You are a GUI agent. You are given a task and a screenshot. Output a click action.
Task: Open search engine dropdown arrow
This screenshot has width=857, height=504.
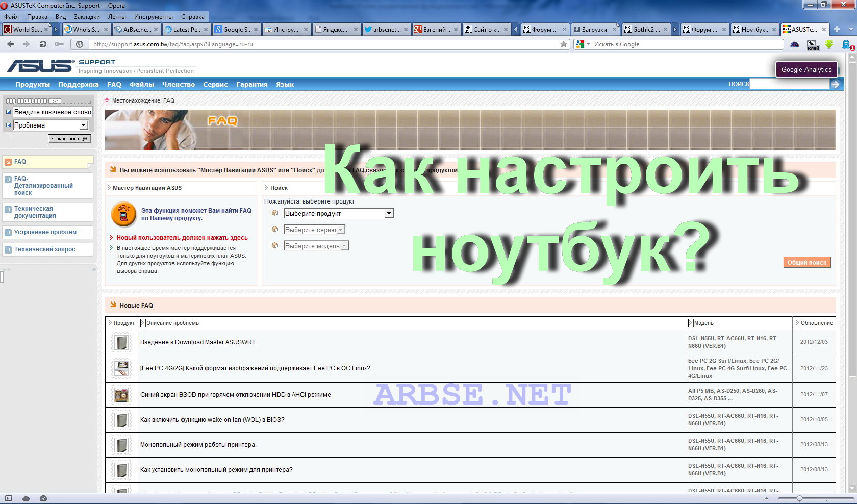pos(588,44)
